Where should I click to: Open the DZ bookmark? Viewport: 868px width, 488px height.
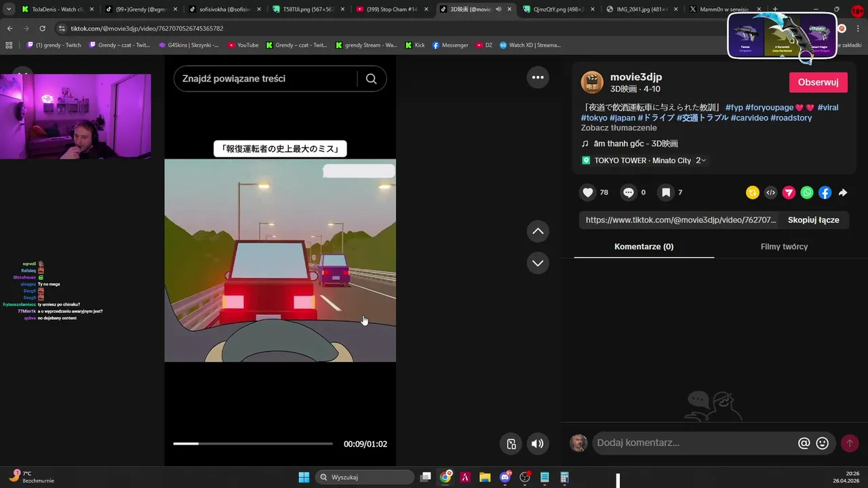pos(484,45)
